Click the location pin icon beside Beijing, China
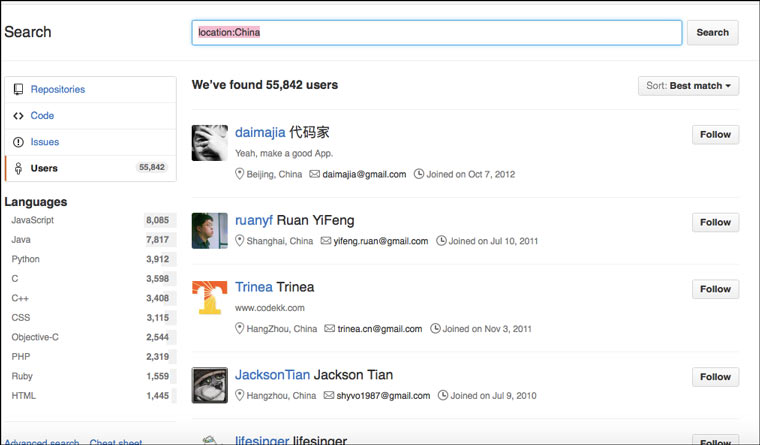 [240, 174]
